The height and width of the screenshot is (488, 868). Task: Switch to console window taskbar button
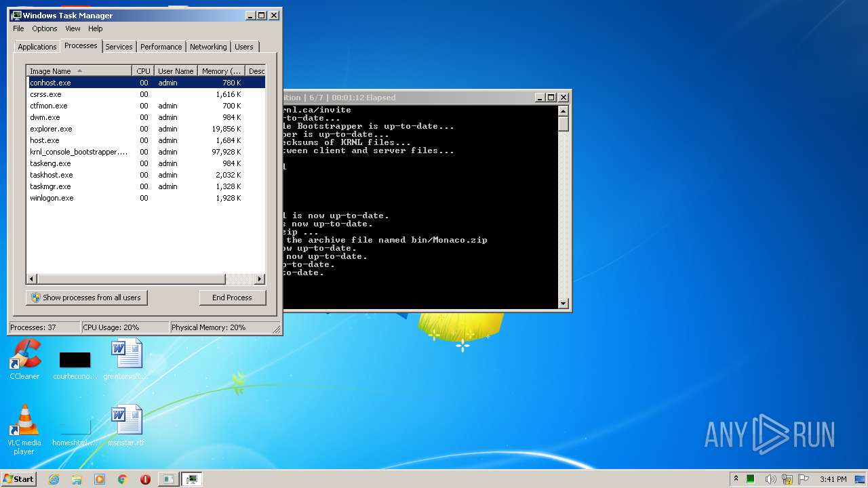tap(168, 479)
